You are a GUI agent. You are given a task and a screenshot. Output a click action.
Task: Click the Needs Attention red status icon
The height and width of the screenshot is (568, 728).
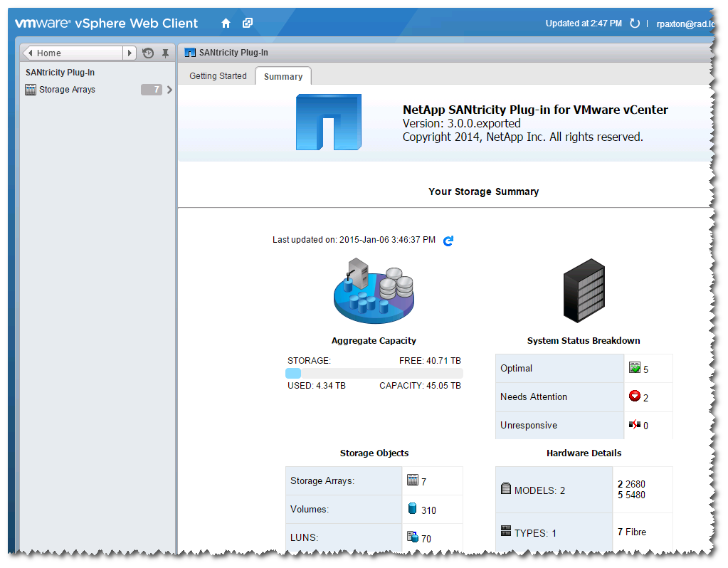tap(635, 396)
